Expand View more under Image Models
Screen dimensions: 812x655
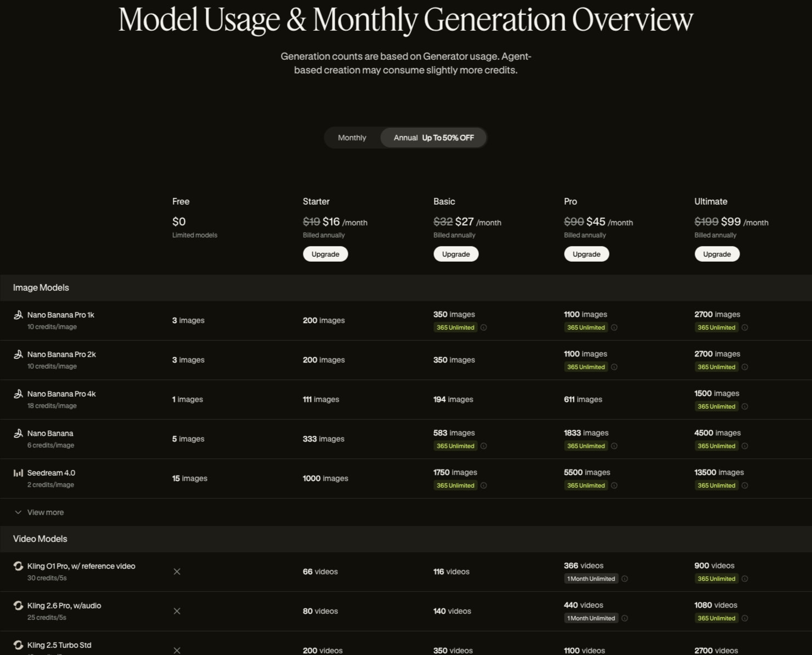[x=39, y=512]
